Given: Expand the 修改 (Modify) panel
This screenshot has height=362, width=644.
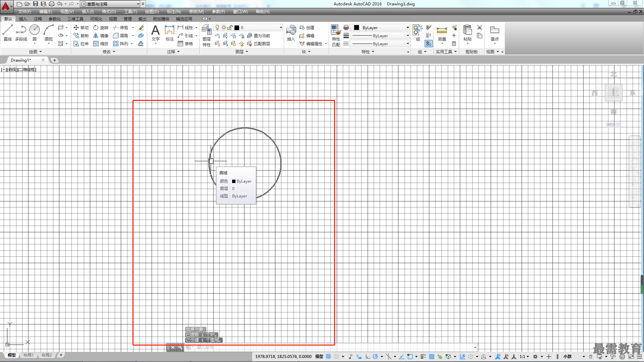Looking at the screenshot, I should (x=109, y=52).
